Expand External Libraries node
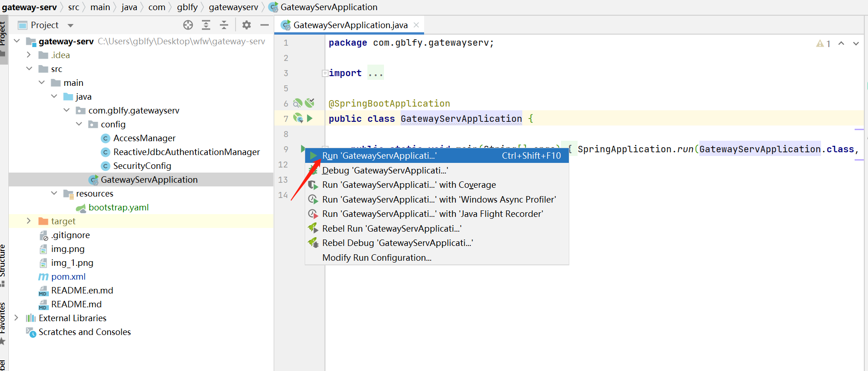The image size is (868, 371). (x=17, y=318)
